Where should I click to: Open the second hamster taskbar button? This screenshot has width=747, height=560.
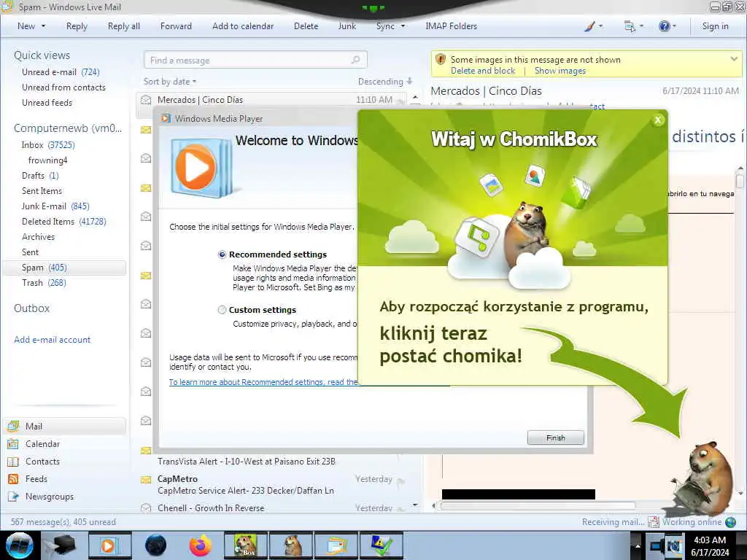pyautogui.click(x=291, y=545)
